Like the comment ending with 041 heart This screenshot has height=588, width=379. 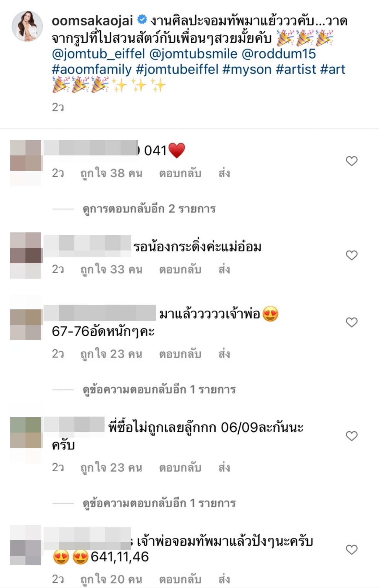tap(352, 161)
